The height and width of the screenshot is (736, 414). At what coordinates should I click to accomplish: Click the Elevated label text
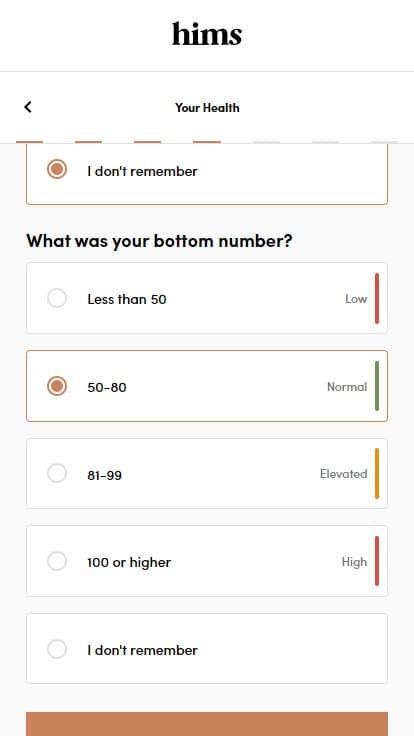point(344,474)
